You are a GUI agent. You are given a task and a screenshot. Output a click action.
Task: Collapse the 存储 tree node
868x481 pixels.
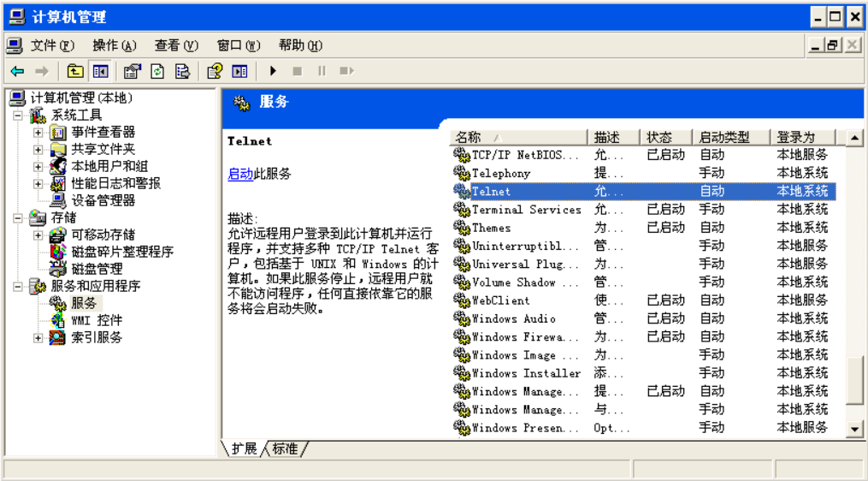click(x=18, y=218)
